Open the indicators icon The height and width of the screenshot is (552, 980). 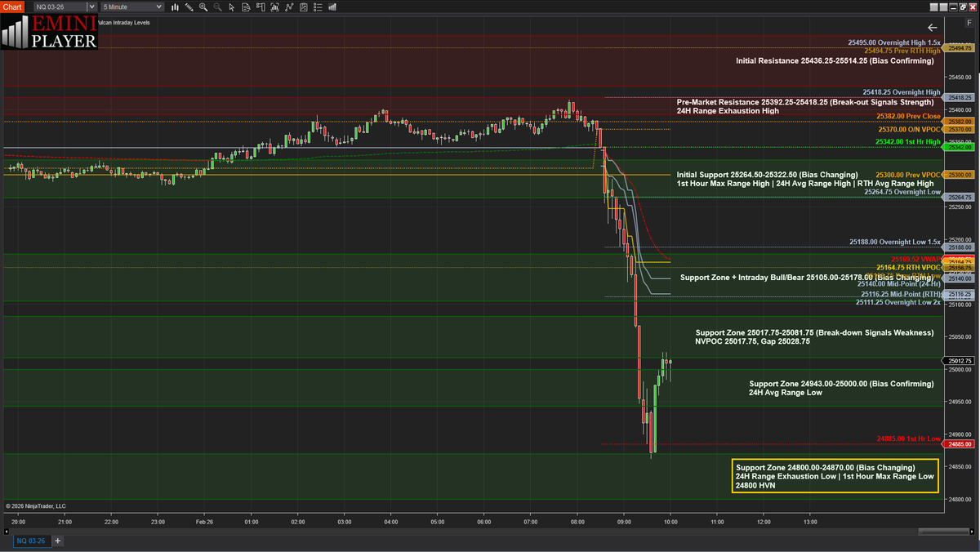pos(289,7)
